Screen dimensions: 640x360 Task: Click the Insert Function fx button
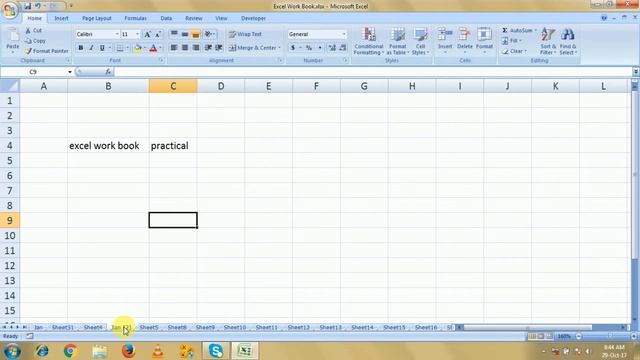coord(108,72)
